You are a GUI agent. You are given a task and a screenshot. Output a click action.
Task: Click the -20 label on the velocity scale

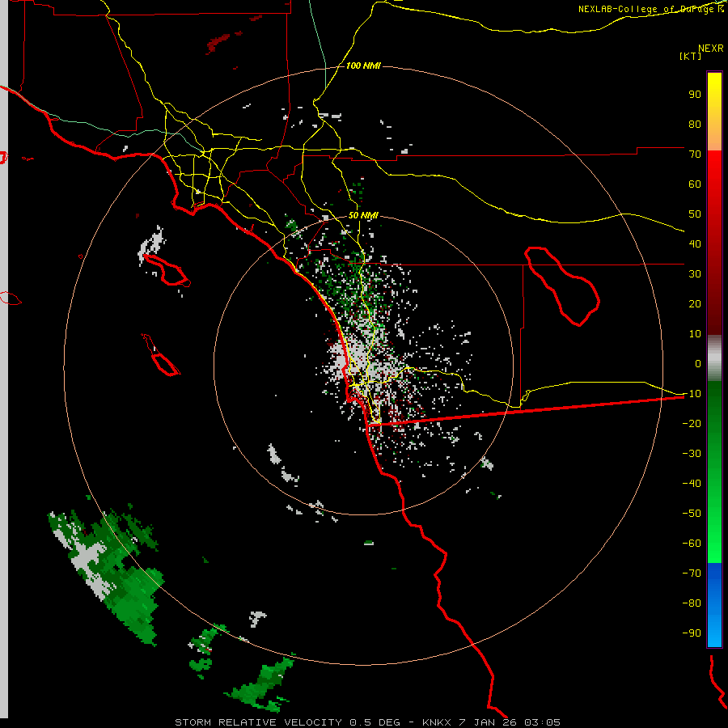(x=692, y=424)
